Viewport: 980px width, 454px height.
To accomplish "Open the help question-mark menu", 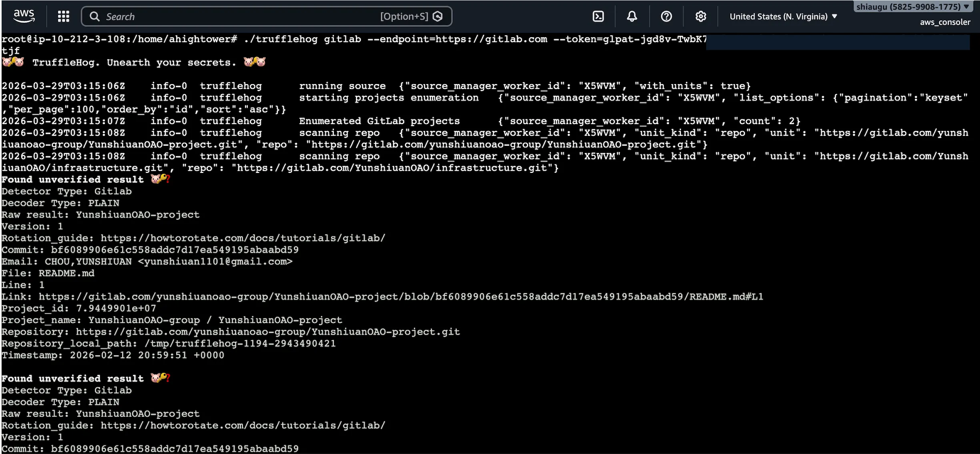I will (x=666, y=16).
